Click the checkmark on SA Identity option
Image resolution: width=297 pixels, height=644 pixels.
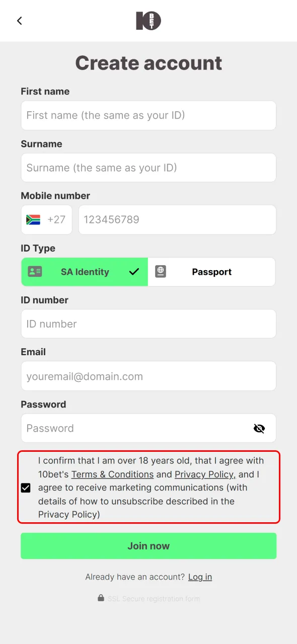point(134,272)
